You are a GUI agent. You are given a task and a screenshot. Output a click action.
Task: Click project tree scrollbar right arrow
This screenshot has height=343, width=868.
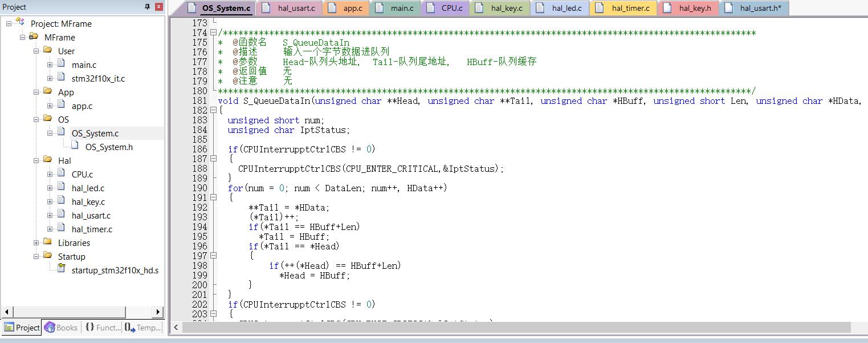point(158,312)
